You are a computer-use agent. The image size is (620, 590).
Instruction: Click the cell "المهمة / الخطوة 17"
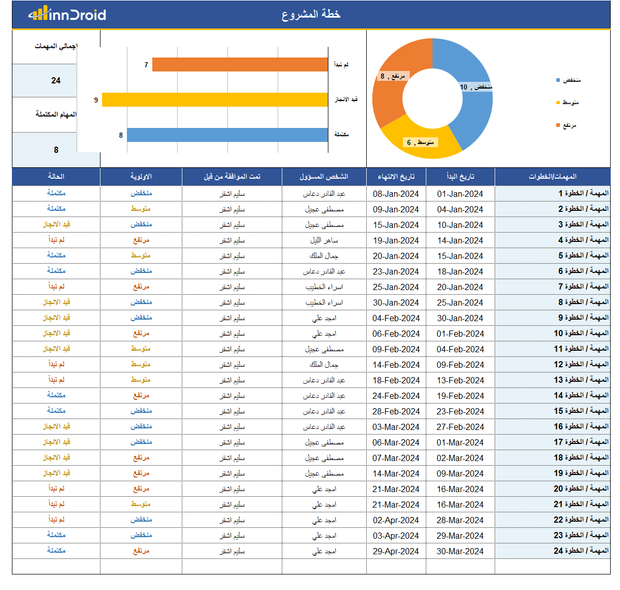click(553, 442)
